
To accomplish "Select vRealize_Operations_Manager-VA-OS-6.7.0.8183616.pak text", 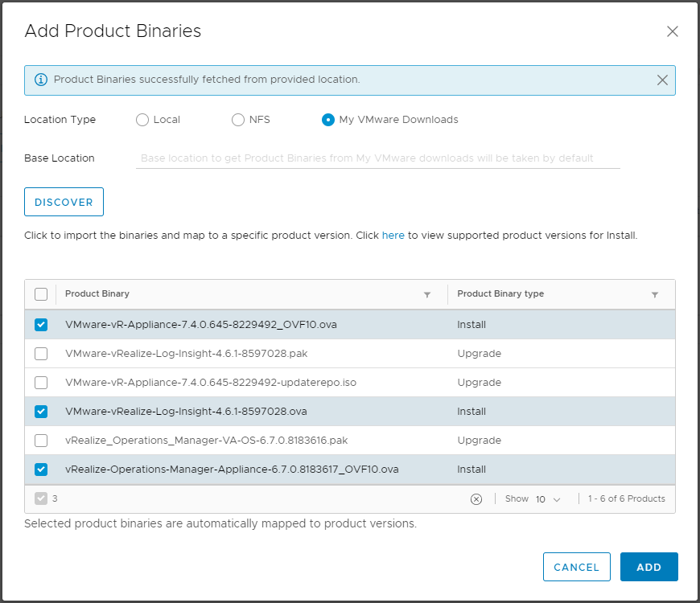I will [x=206, y=441].
